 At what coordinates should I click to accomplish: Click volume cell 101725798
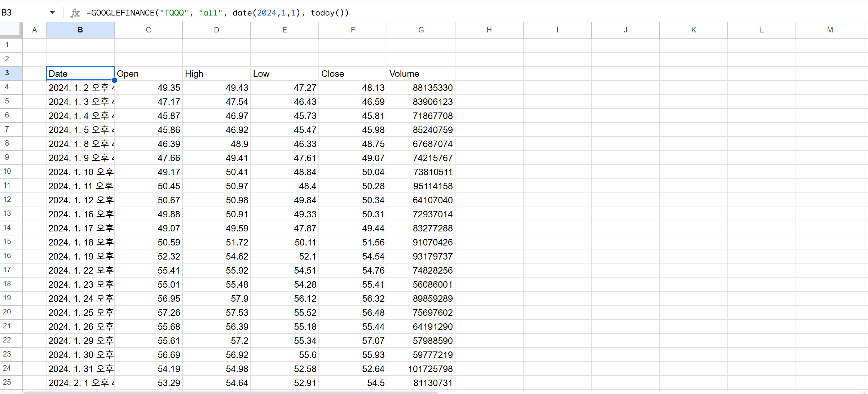click(421, 369)
